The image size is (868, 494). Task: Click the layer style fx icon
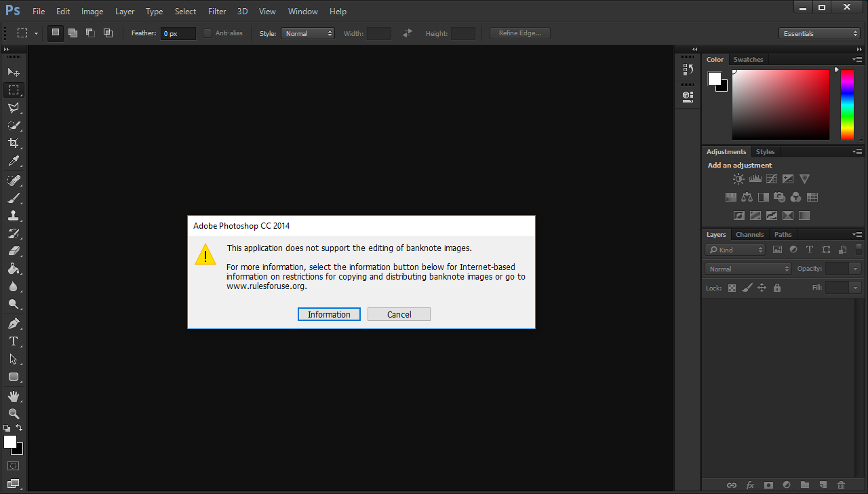pos(750,485)
